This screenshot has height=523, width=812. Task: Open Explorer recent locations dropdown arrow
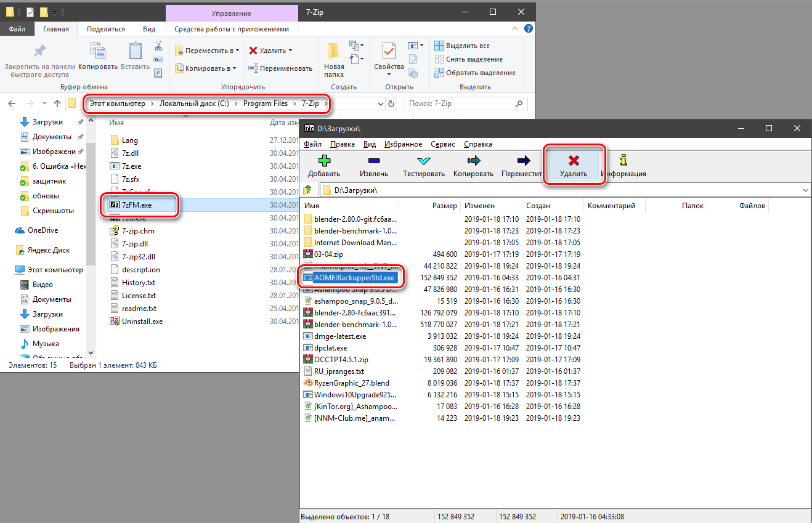coord(45,103)
